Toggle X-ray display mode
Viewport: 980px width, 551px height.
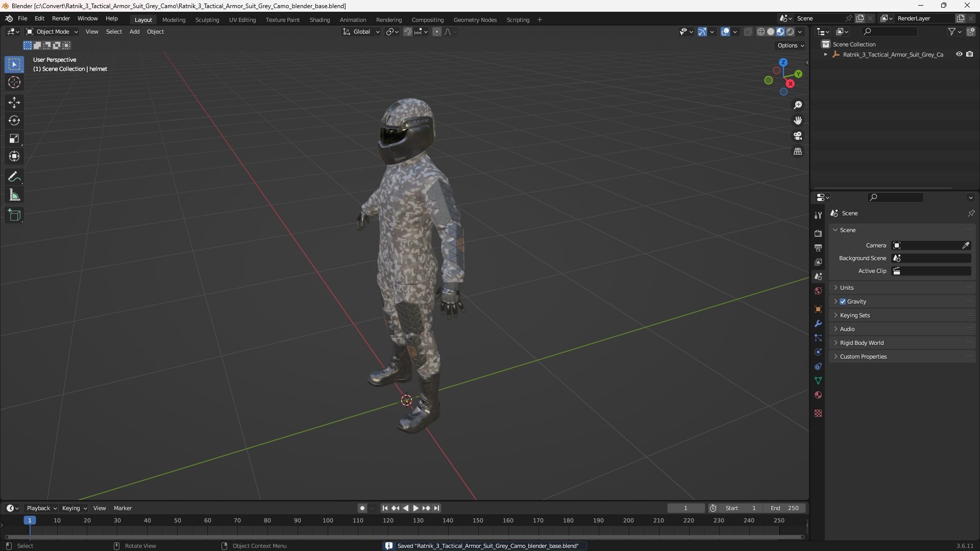click(748, 32)
